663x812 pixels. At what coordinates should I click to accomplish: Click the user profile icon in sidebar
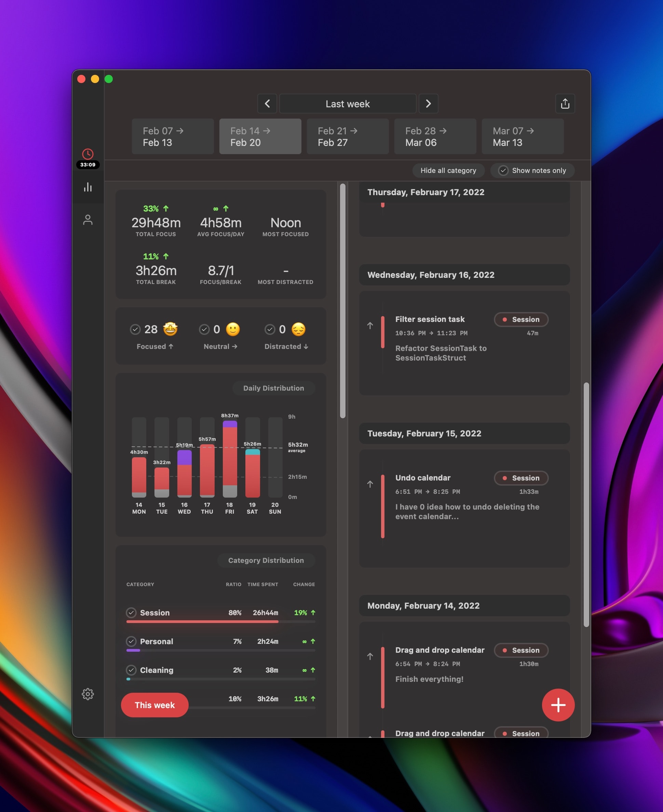point(88,218)
